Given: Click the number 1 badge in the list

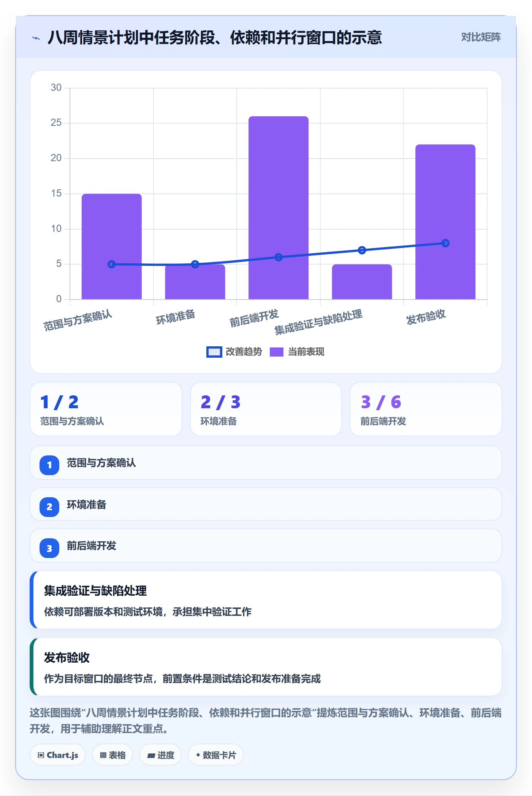Looking at the screenshot, I should [x=49, y=465].
